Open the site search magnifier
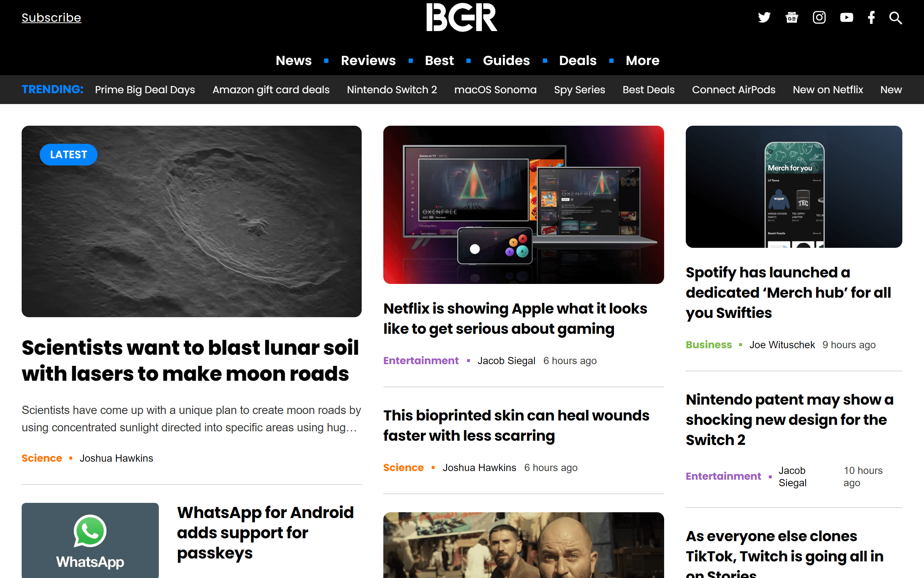This screenshot has width=924, height=578. click(x=895, y=18)
